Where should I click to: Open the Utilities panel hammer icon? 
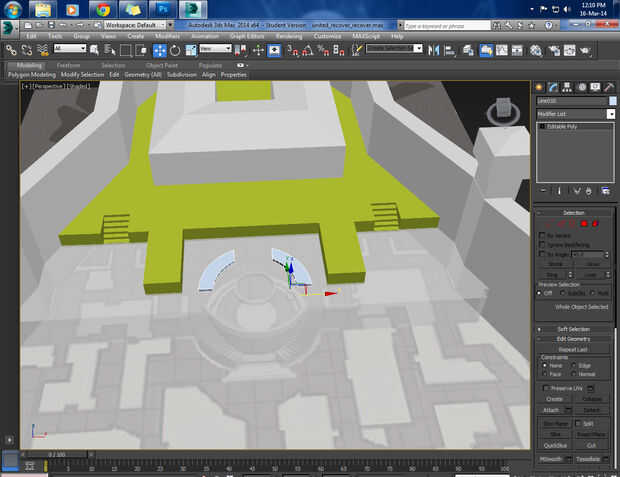(x=607, y=88)
